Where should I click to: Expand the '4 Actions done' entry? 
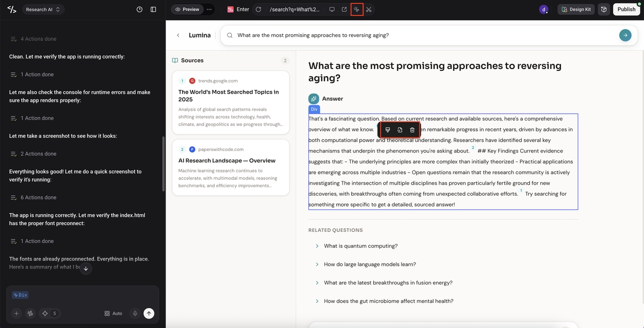[33, 39]
